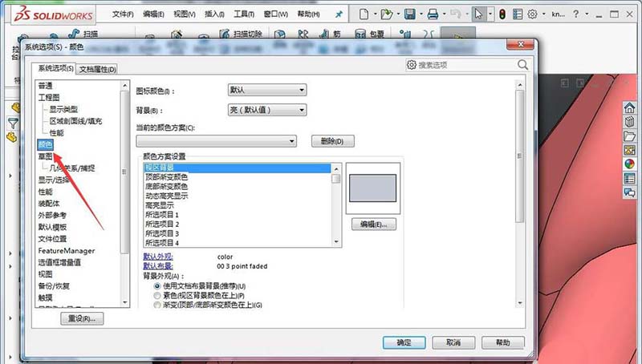This screenshot has height=364, width=642.
Task: Click the gray color preview swatch
Action: coord(372,188)
